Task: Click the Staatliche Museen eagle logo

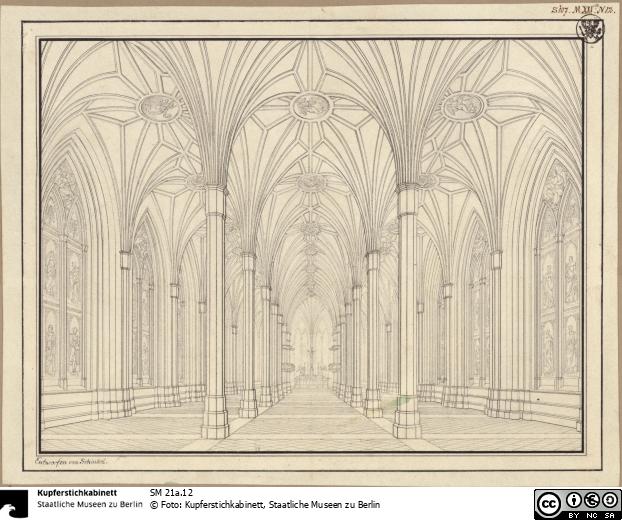Action: click(x=14, y=504)
